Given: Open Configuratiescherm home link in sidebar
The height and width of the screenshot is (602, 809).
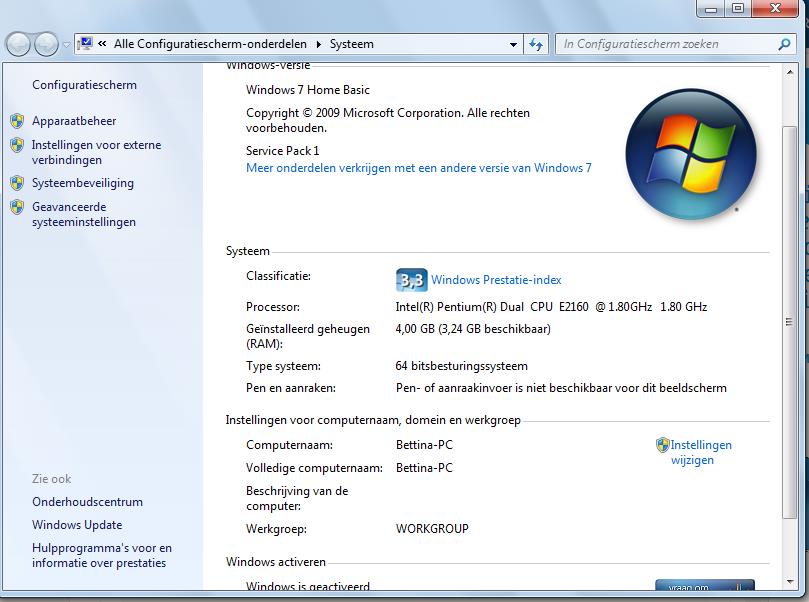Looking at the screenshot, I should click(84, 85).
